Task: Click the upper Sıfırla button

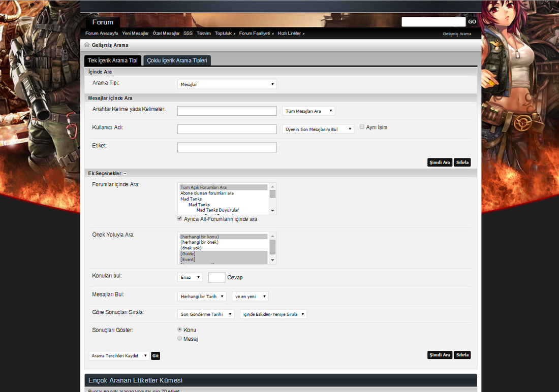Action: coord(462,162)
